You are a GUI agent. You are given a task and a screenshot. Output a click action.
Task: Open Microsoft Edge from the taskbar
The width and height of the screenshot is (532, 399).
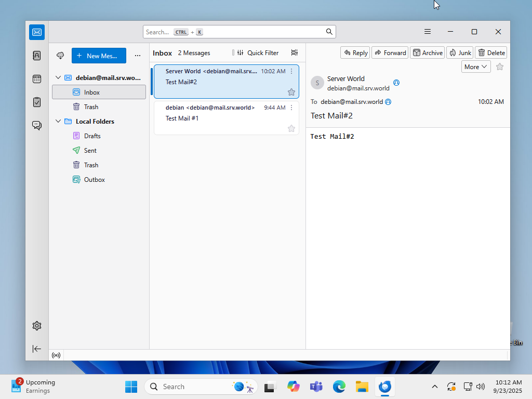coord(339,387)
